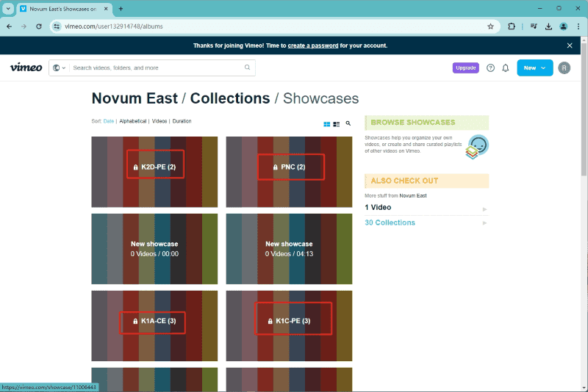Switch to detailed list view

pyautogui.click(x=337, y=124)
